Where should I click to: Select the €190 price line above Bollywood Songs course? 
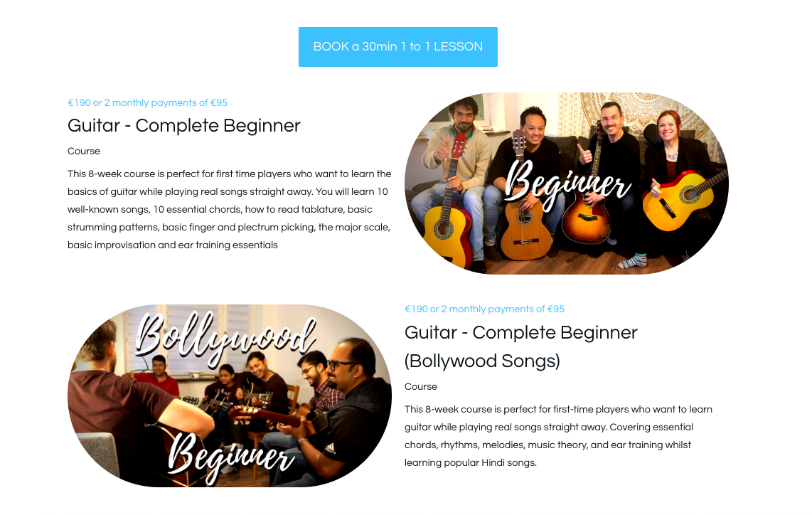(x=484, y=309)
